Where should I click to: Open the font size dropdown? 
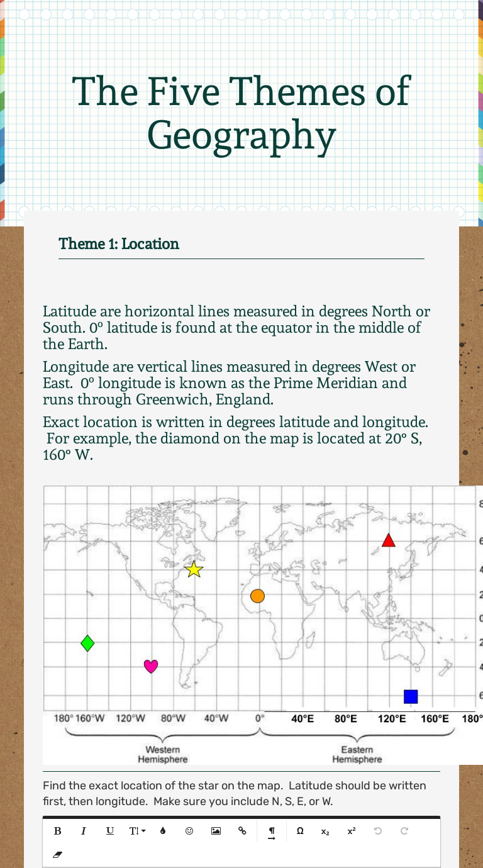(x=137, y=831)
